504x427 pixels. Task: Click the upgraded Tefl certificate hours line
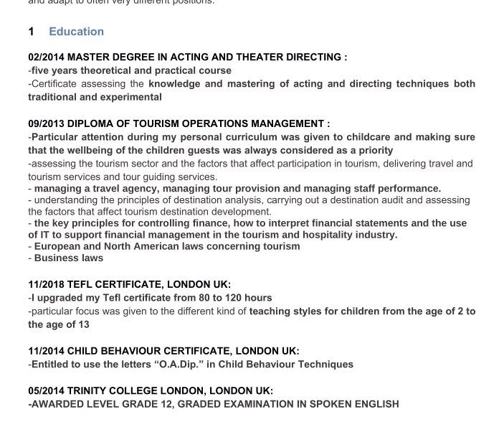151,298
